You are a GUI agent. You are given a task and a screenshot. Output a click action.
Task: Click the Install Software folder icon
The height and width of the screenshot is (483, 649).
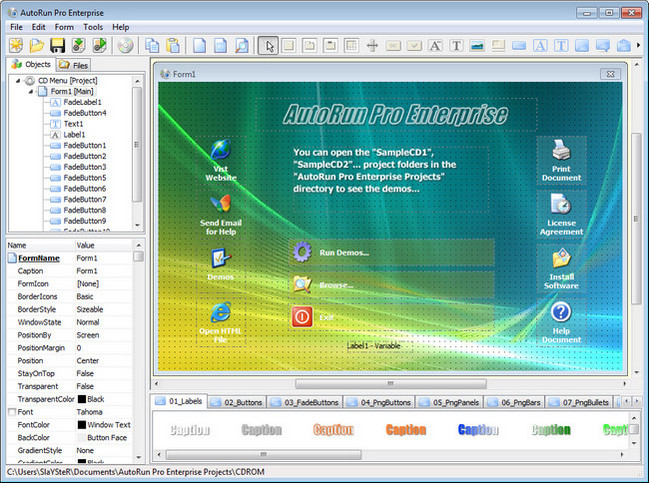point(561,258)
